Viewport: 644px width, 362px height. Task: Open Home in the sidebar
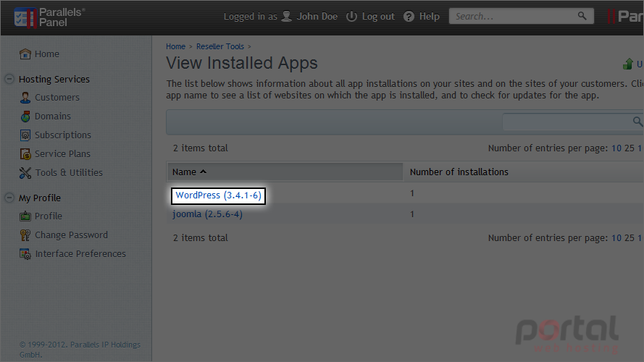click(47, 54)
